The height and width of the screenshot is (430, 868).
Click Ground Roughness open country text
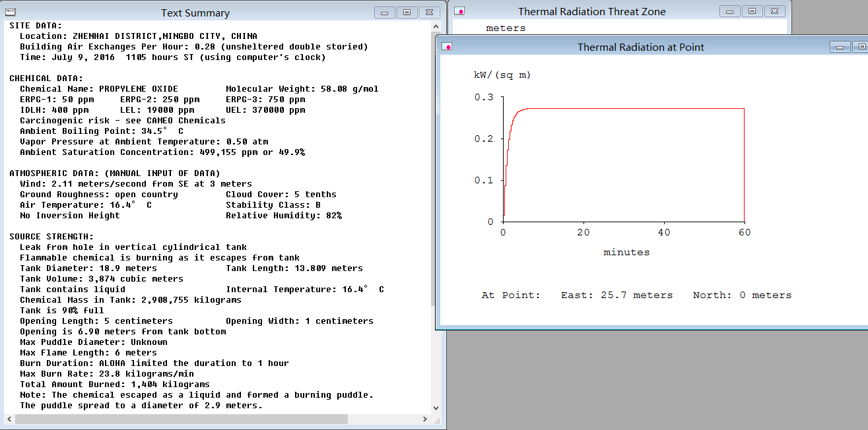99,194
